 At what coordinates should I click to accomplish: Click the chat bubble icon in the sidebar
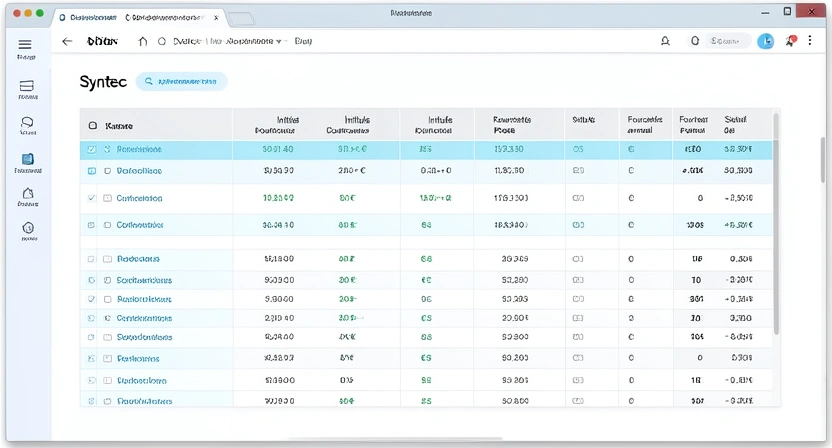(x=27, y=123)
